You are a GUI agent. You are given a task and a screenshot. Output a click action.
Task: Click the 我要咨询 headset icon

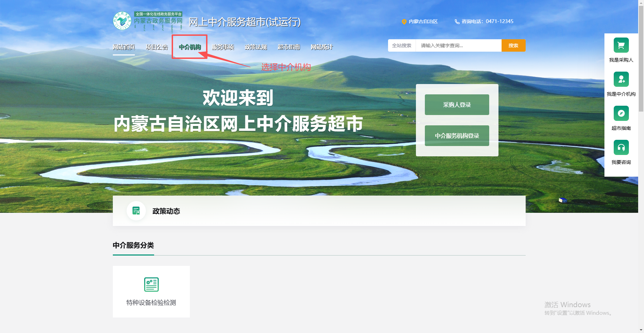[x=621, y=147]
